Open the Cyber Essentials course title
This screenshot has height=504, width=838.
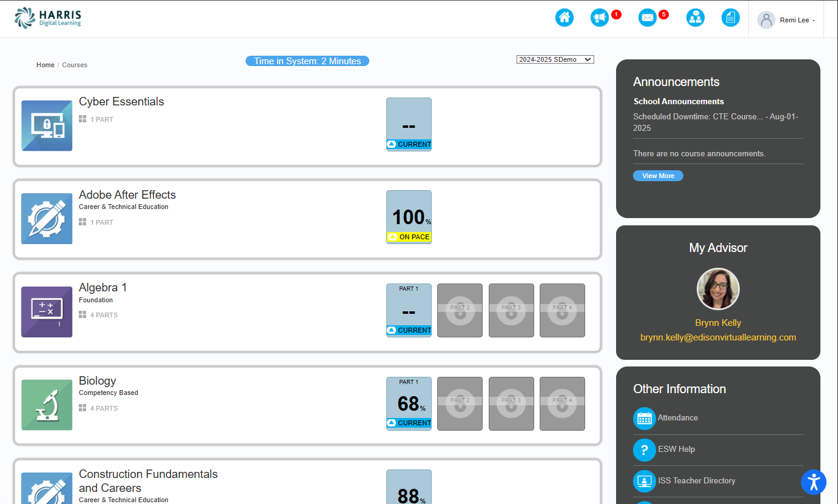[121, 102]
